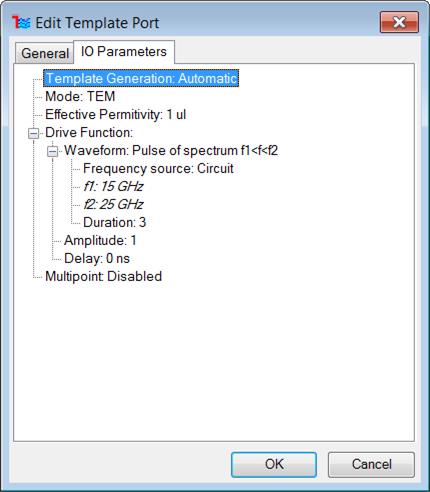Select the Amplitude: 1 parameter
The width and height of the screenshot is (430, 492).
click(x=100, y=240)
